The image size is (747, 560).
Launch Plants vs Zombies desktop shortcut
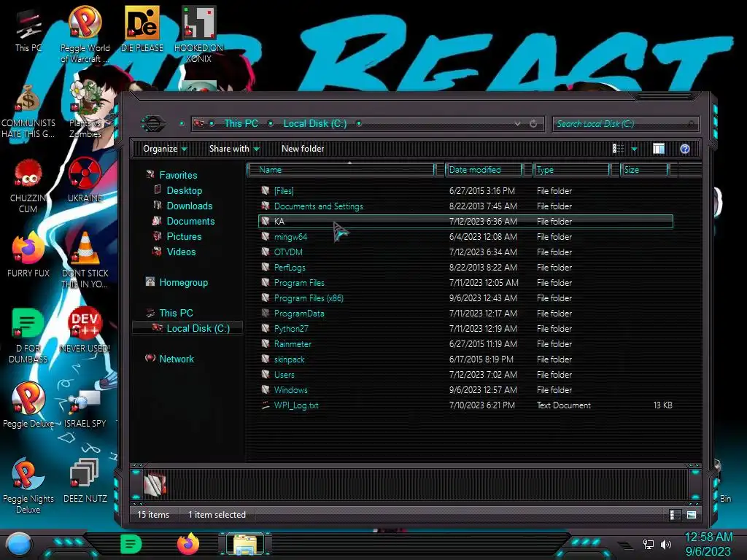(85, 109)
